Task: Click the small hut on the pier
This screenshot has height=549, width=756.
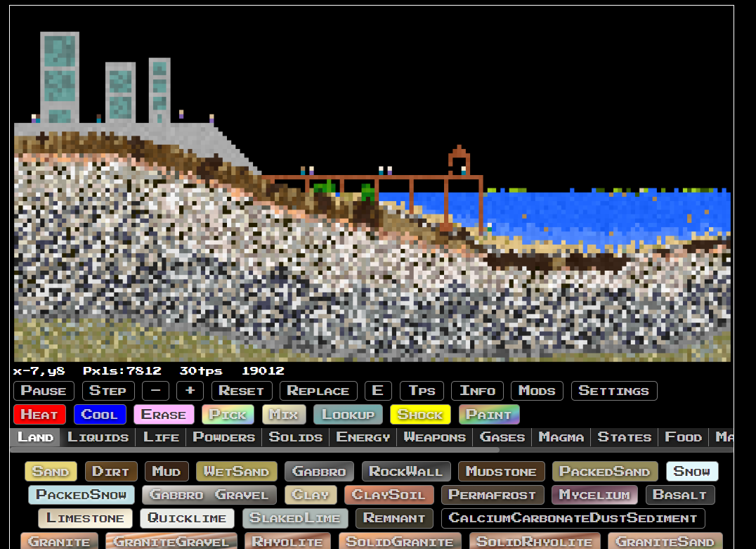Action: pos(459,160)
